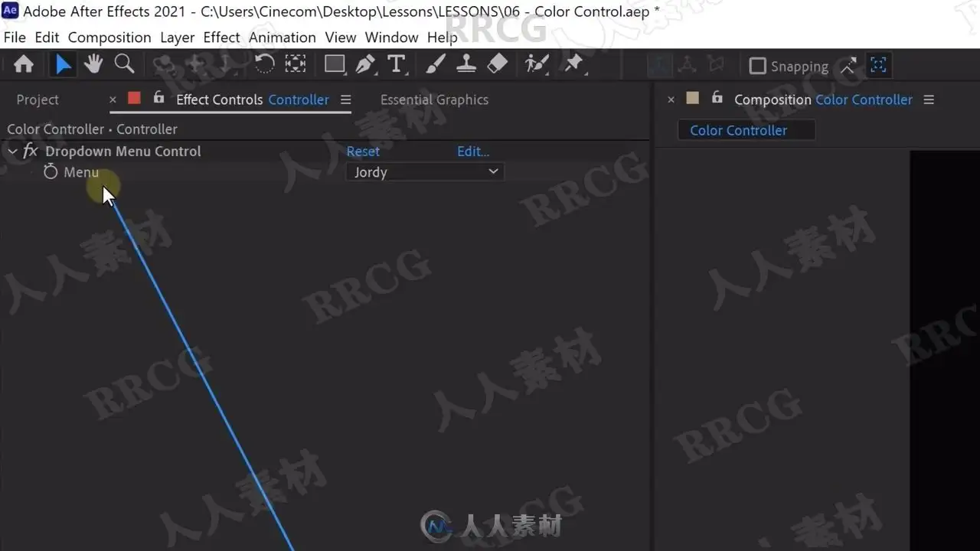Viewport: 980px width, 551px height.
Task: Select the Composition Color Controller panel tab
Action: [823, 99]
